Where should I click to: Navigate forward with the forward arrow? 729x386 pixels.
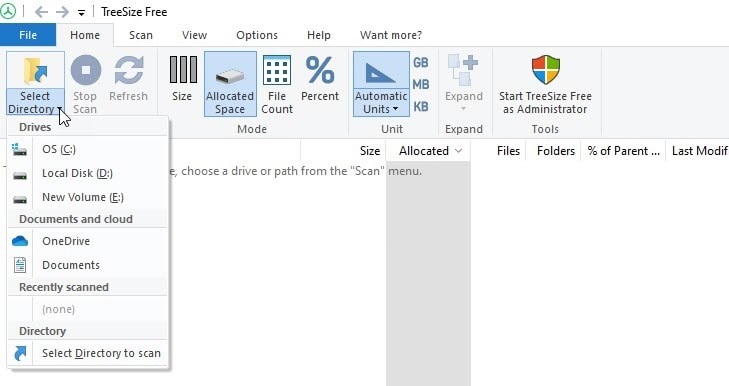click(62, 12)
